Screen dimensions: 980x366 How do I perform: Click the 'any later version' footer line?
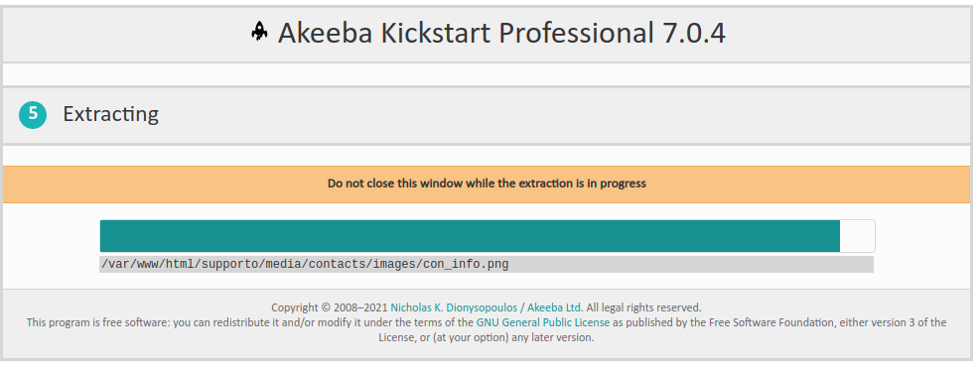click(487, 338)
